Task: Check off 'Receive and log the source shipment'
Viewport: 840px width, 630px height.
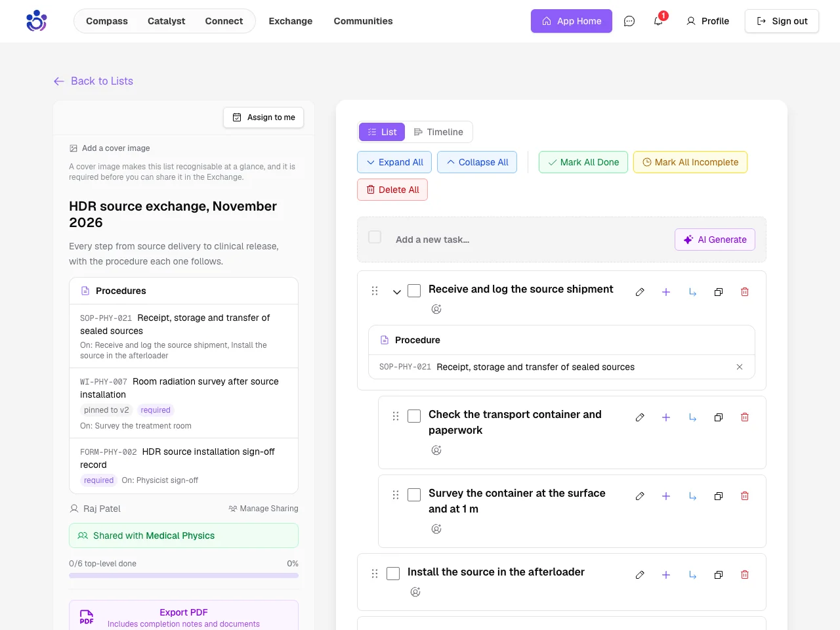Action: [x=414, y=291]
